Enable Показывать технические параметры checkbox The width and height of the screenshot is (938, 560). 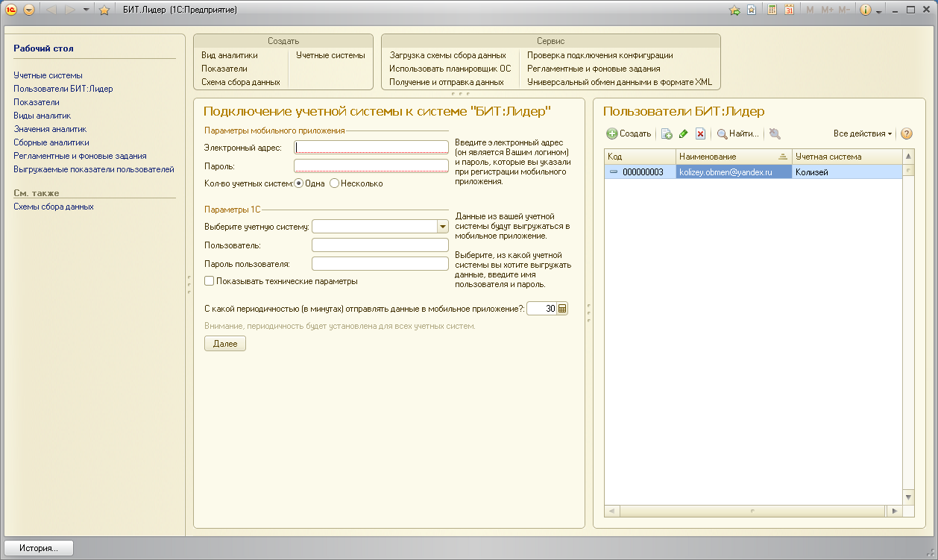point(209,281)
